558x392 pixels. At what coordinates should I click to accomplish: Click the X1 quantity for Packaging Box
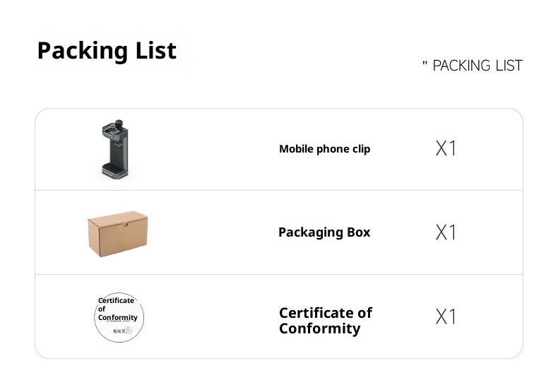coord(446,232)
